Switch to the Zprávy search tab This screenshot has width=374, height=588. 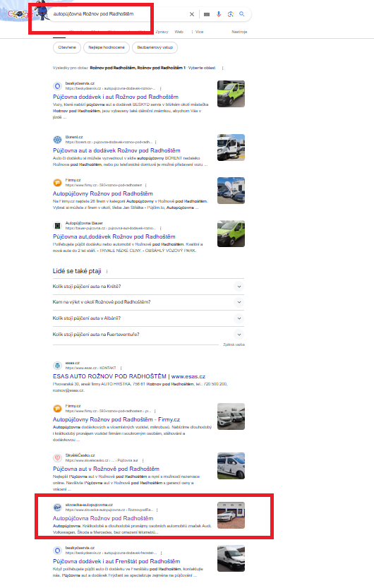[x=162, y=32]
